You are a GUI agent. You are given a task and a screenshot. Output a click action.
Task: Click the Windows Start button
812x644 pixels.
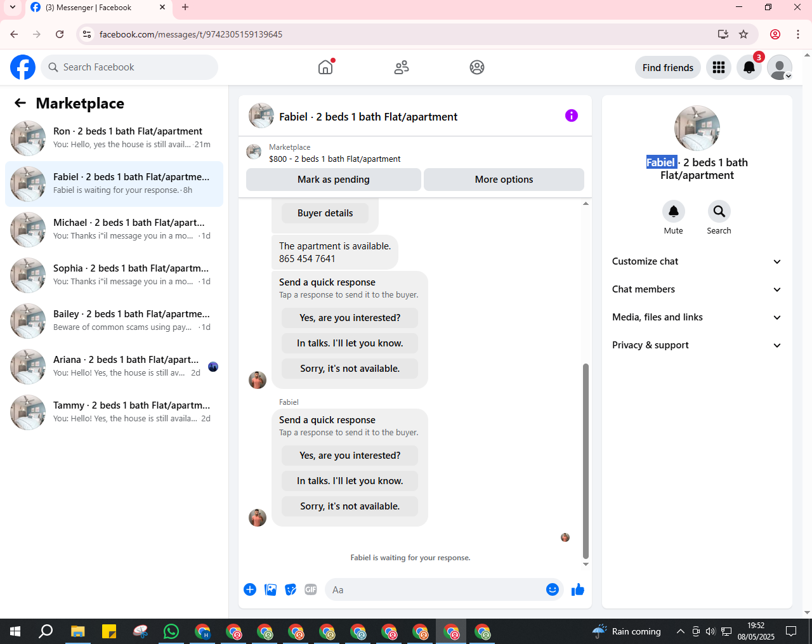point(15,631)
